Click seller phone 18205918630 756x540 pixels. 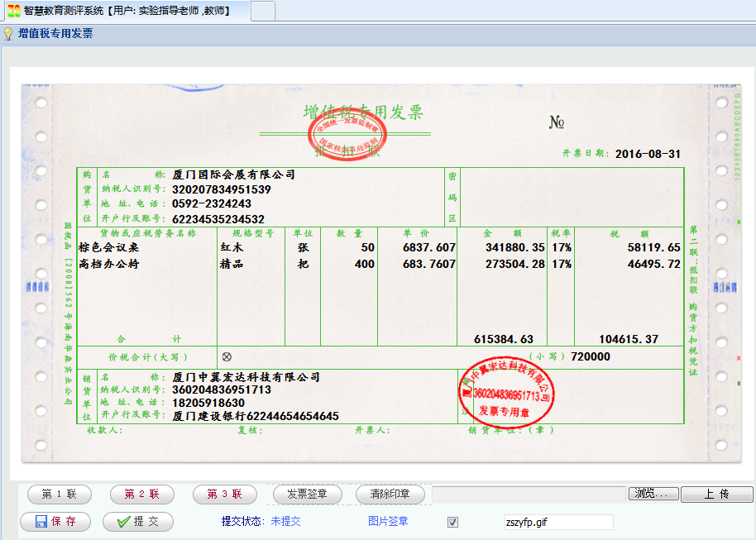(208, 403)
